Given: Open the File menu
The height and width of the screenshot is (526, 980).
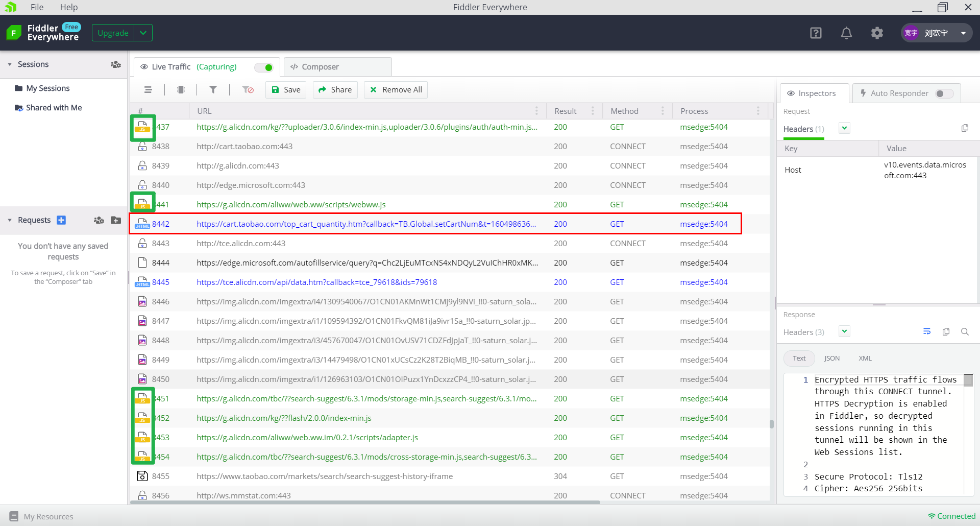Looking at the screenshot, I should [x=37, y=7].
